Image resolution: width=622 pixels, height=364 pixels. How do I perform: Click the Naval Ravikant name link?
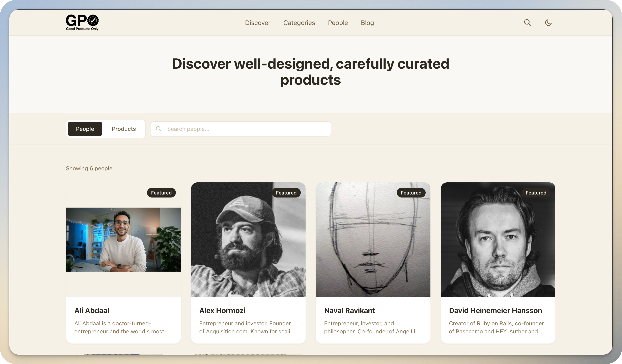pos(349,310)
